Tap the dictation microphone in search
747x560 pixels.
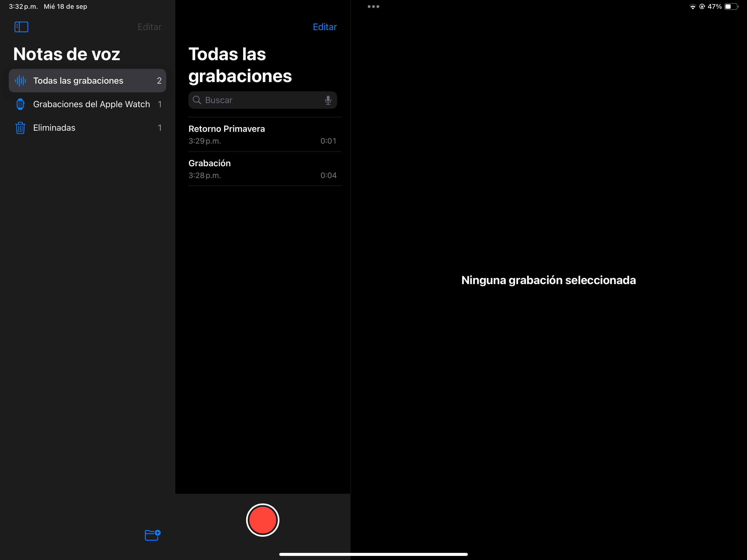(328, 100)
